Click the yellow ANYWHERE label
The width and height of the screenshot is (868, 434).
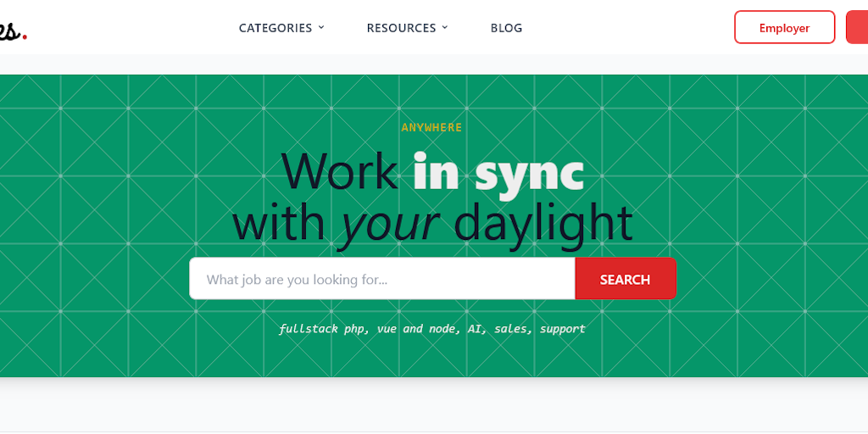[431, 127]
